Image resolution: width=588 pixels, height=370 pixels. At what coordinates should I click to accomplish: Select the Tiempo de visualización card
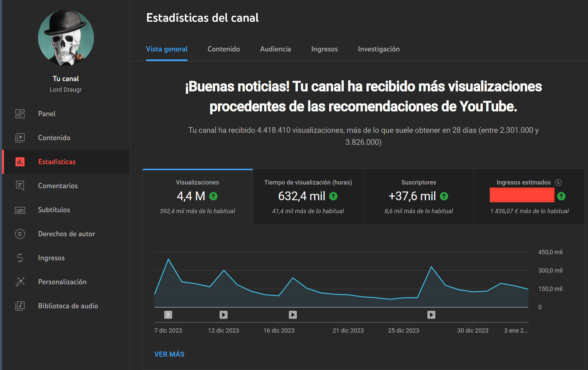tap(308, 196)
